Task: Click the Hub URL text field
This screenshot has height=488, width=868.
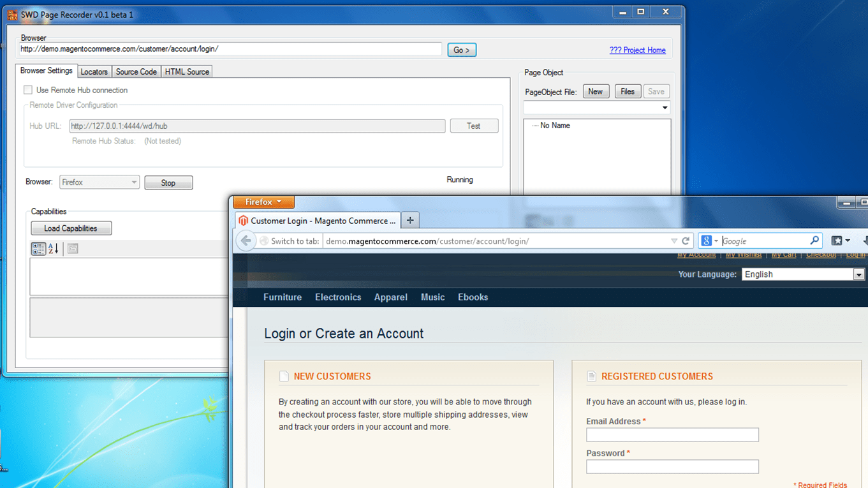Action: click(x=257, y=126)
